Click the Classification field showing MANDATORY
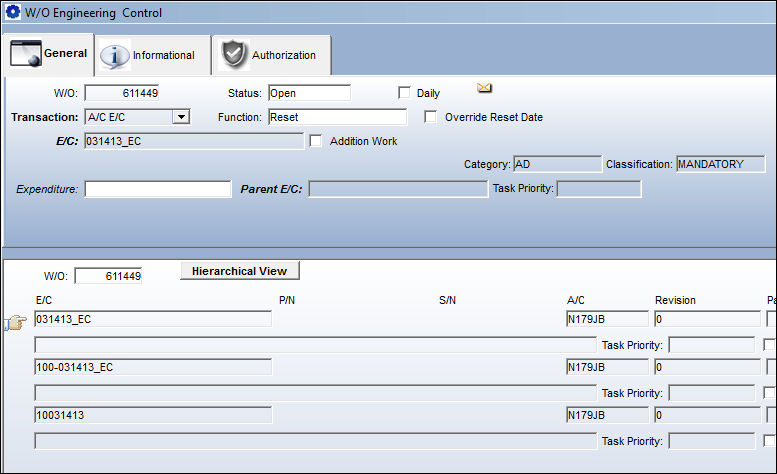This screenshot has width=777, height=474. coord(721,164)
